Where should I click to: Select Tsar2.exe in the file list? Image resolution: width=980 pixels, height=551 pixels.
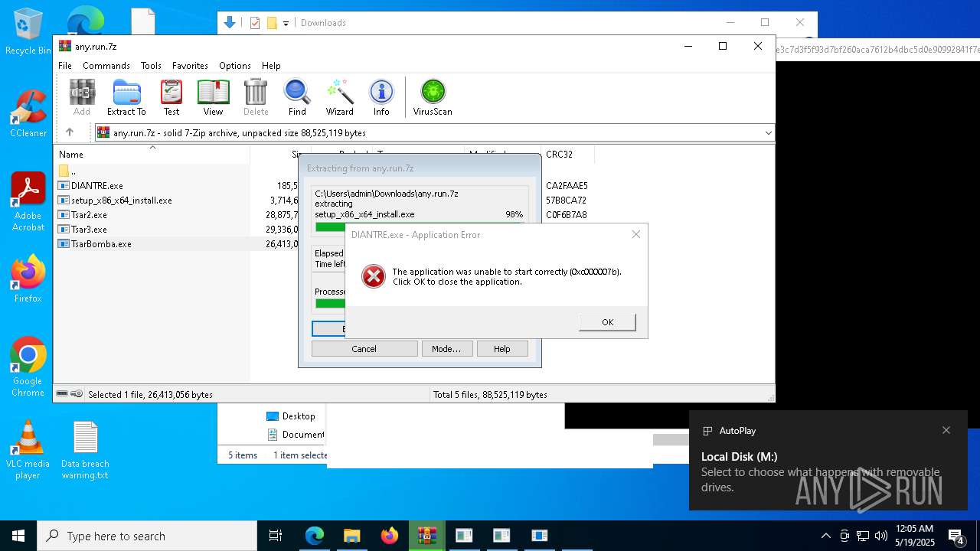[x=90, y=215]
